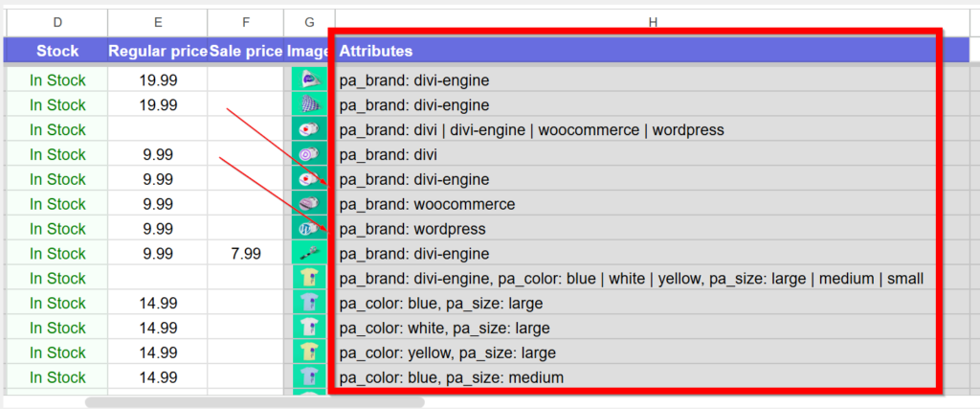Open t-shirt thumbnail in blue medium row

310,377
